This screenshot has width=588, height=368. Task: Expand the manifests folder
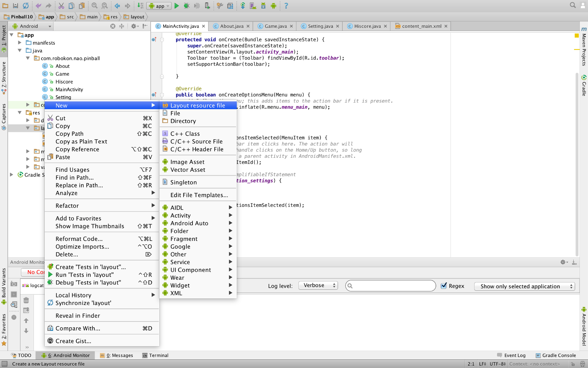pos(20,43)
